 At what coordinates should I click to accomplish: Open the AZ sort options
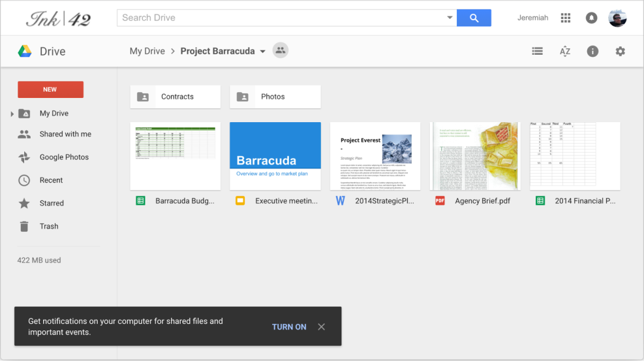point(565,51)
